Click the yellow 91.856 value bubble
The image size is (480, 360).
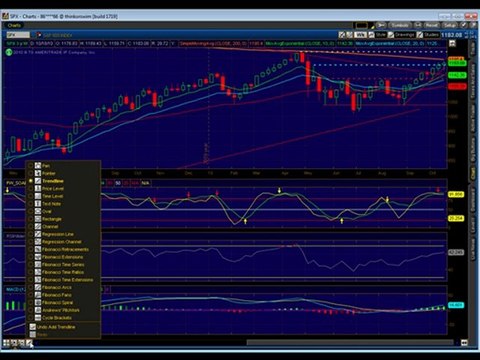[x=456, y=194]
